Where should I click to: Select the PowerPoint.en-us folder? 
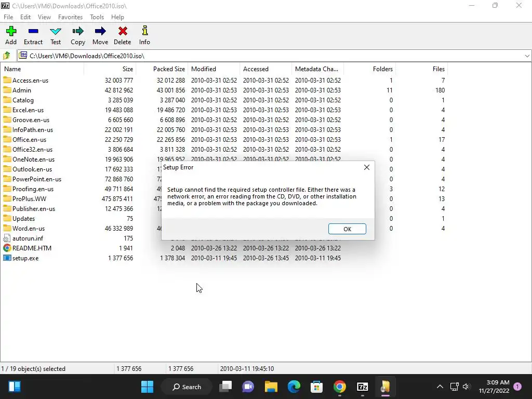point(32,179)
